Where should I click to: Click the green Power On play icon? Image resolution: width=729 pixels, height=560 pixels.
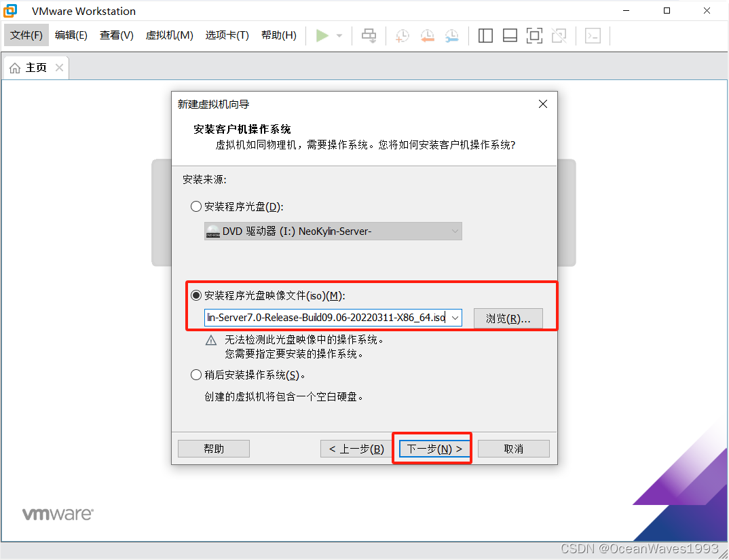click(x=322, y=36)
